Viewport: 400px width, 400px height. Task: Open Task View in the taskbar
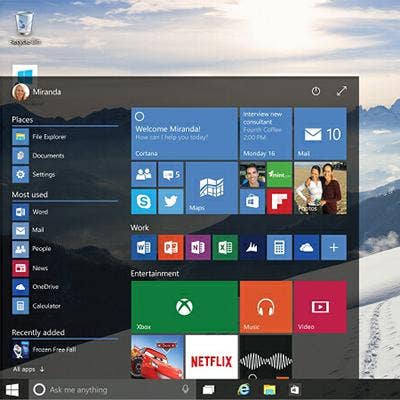coord(208,389)
